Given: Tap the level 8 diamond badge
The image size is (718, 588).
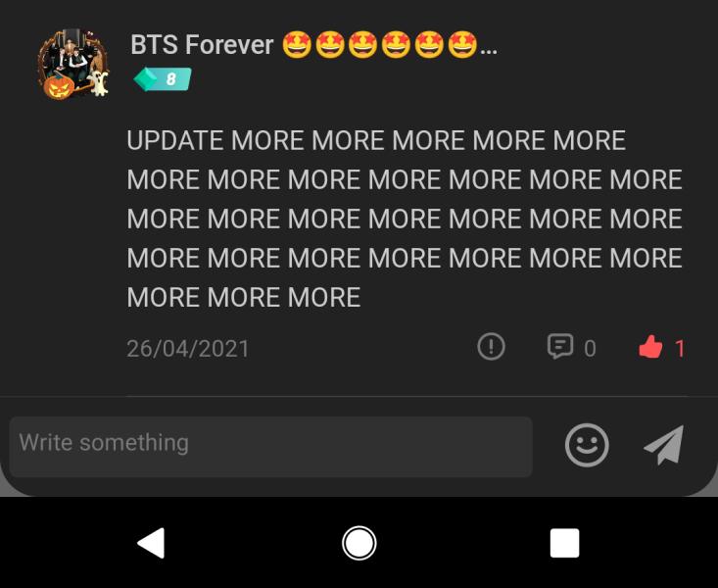Looking at the screenshot, I should (163, 79).
